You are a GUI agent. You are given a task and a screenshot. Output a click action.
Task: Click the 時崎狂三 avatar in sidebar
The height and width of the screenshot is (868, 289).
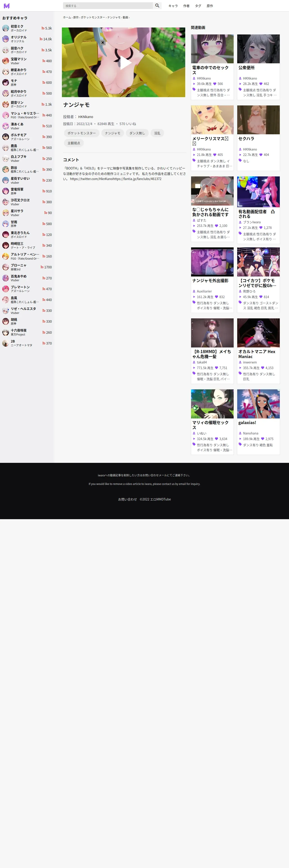tap(6, 245)
